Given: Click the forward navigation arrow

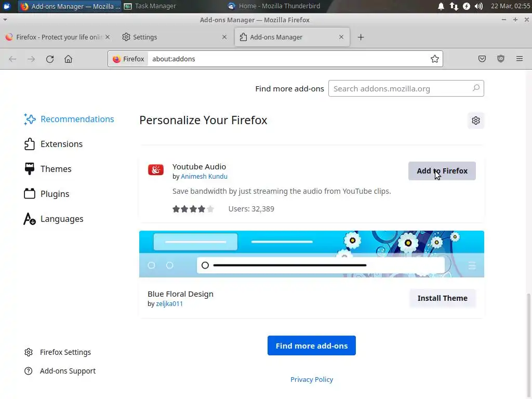Looking at the screenshot, I should click(x=31, y=59).
